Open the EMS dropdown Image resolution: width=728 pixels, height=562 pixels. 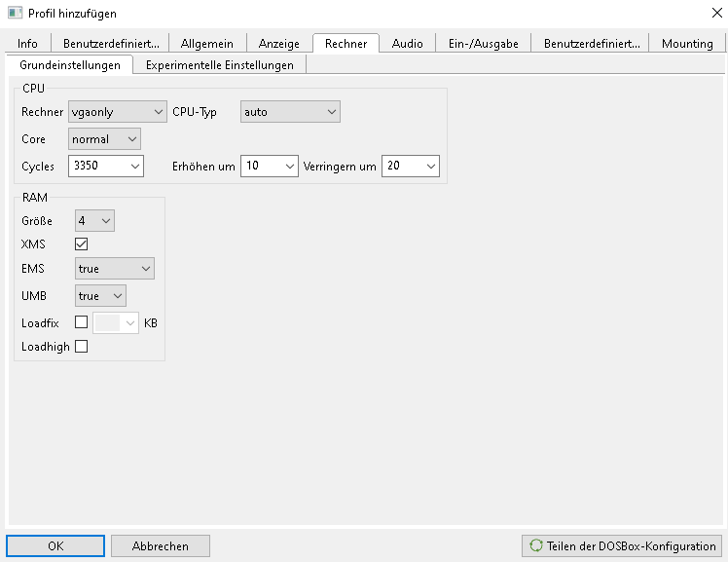[x=115, y=268]
